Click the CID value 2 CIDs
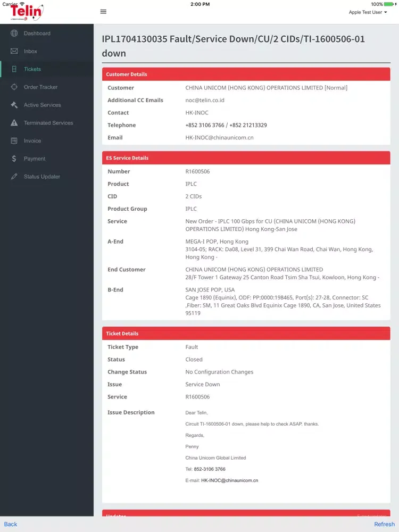Viewport: 399px width, 532px height. click(x=194, y=196)
